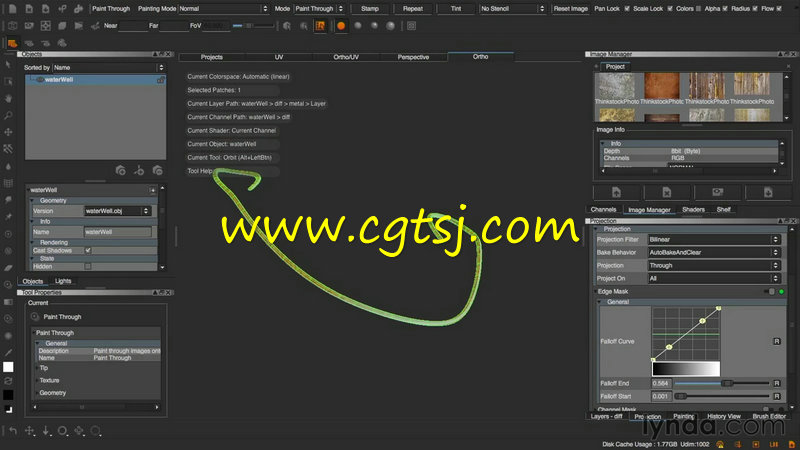Open the Shaders tab
This screenshot has height=450, width=800.
tap(693, 210)
